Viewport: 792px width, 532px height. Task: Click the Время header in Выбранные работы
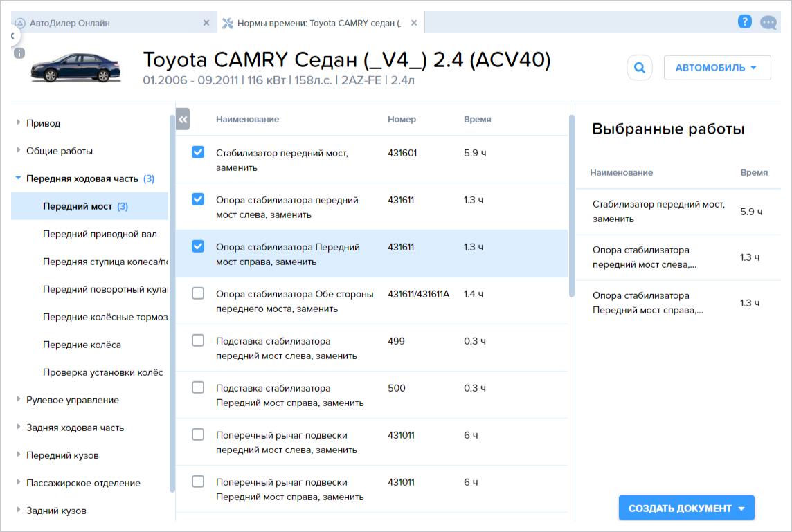click(x=754, y=173)
